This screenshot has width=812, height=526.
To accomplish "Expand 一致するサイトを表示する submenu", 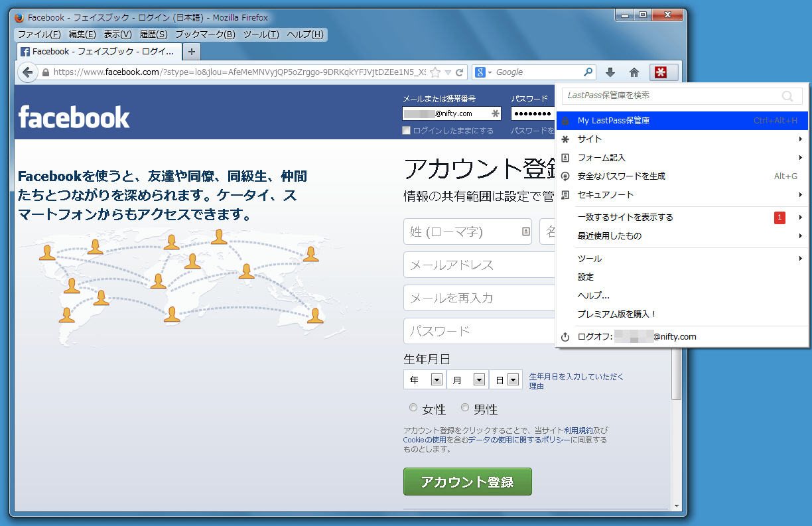I will (801, 218).
